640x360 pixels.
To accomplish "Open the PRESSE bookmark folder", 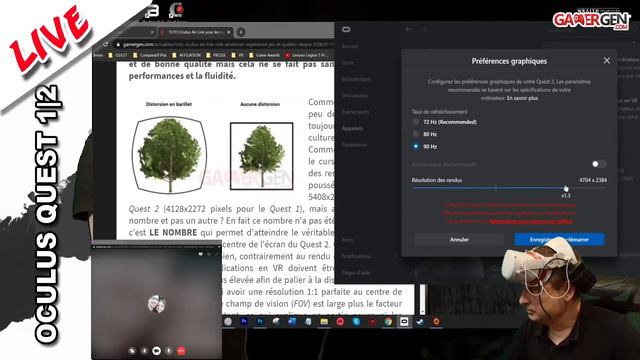I will pos(216,55).
